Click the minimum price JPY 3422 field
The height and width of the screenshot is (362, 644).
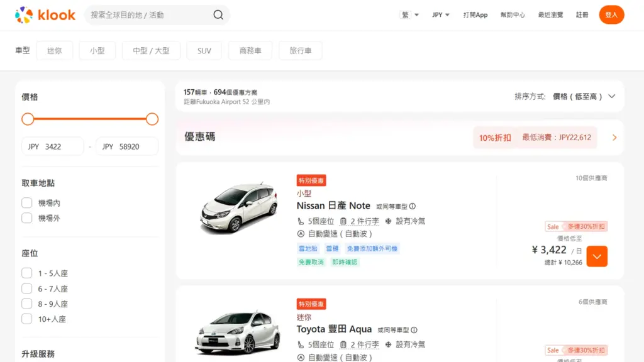[53, 146]
